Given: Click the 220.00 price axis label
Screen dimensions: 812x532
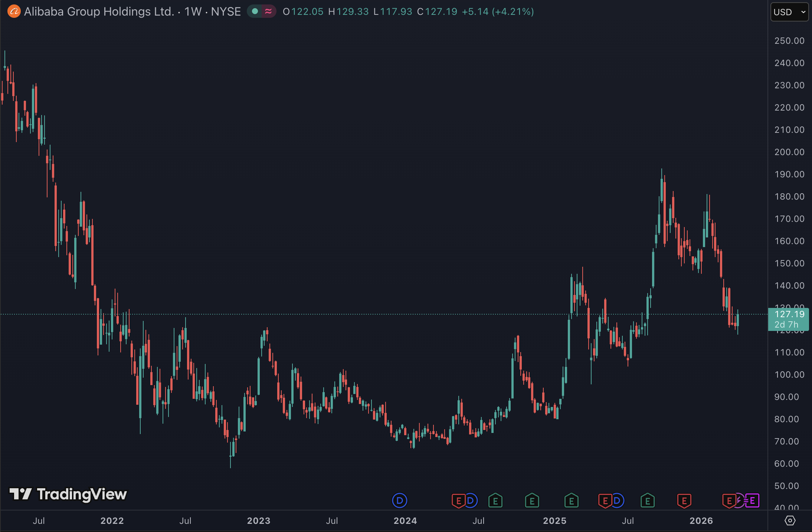Looking at the screenshot, I should (789, 107).
